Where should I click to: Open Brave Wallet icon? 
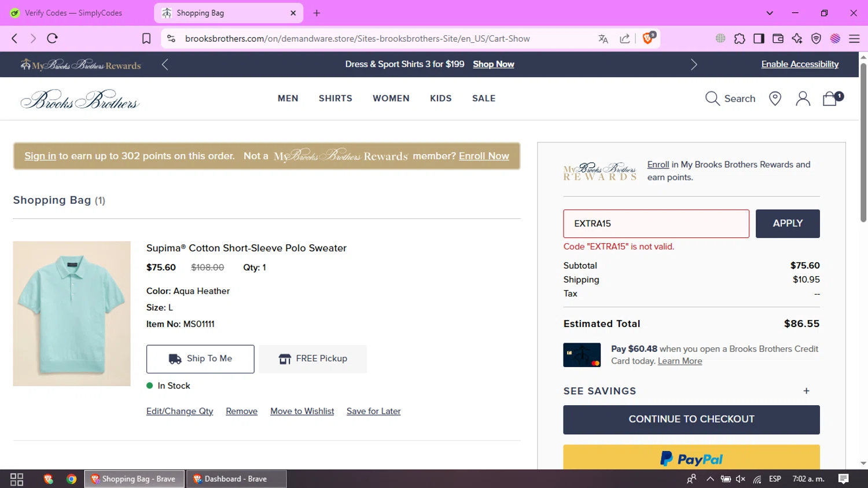click(x=778, y=39)
